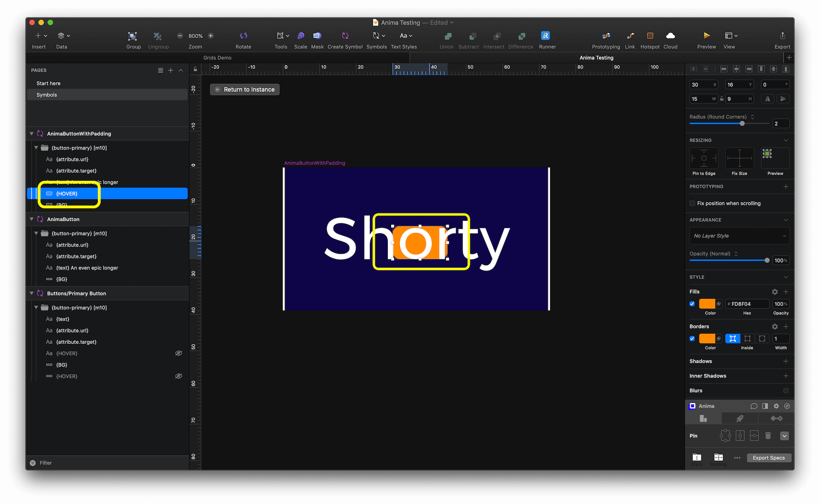
Task: Select the Rotate tool in the toolbar
Action: (243, 36)
